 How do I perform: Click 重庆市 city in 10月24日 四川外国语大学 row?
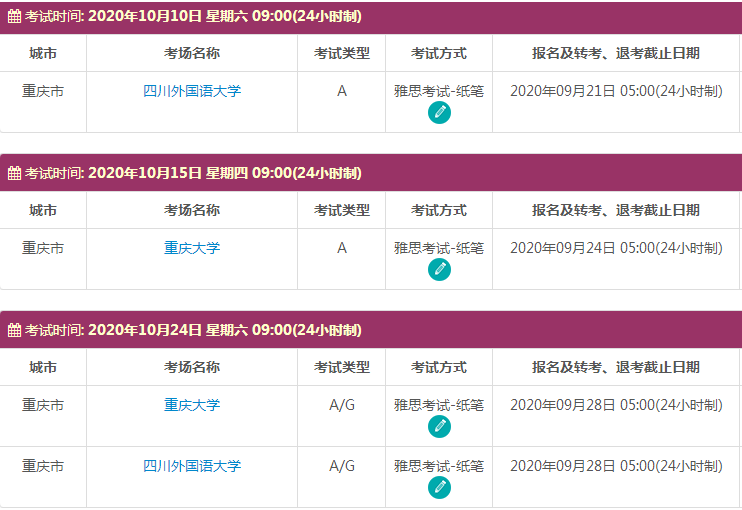pos(43,466)
